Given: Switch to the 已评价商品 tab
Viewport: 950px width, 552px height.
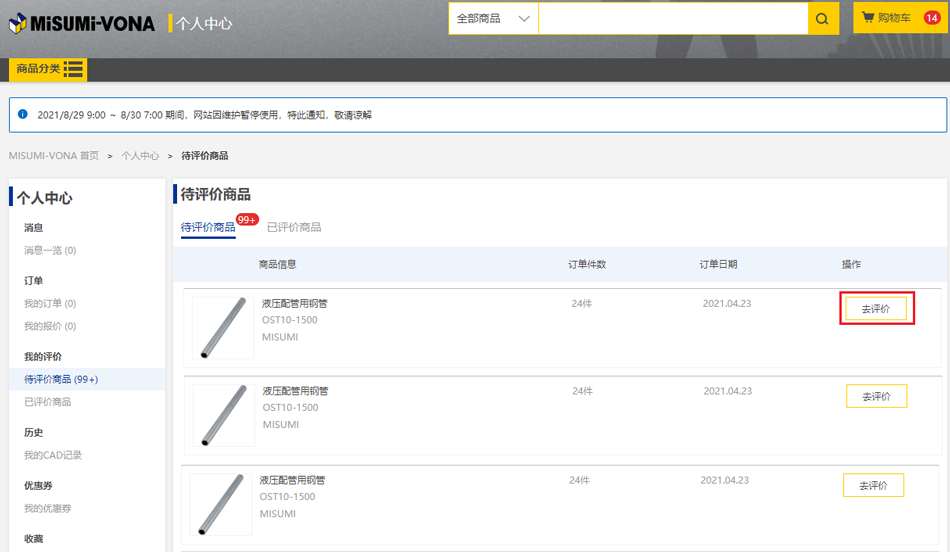Looking at the screenshot, I should [x=294, y=228].
